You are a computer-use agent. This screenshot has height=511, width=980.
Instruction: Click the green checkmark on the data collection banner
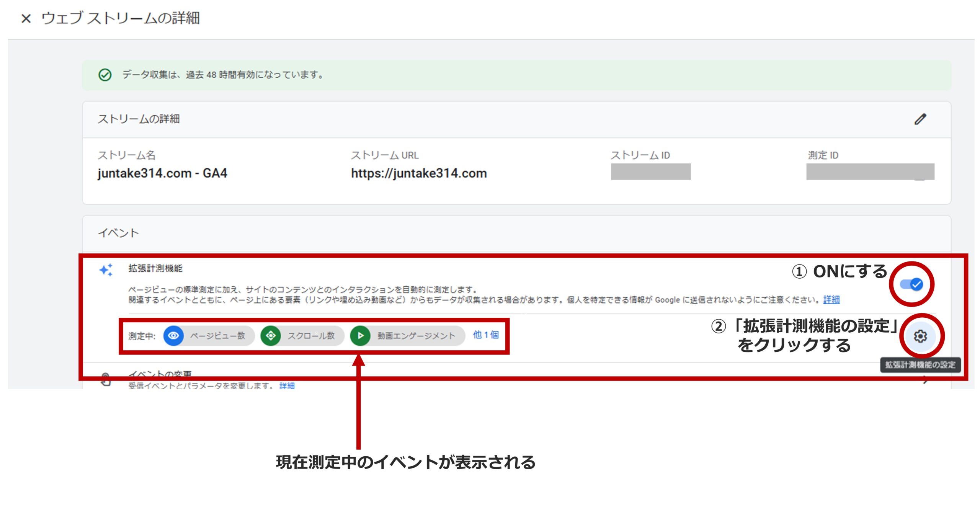[105, 75]
